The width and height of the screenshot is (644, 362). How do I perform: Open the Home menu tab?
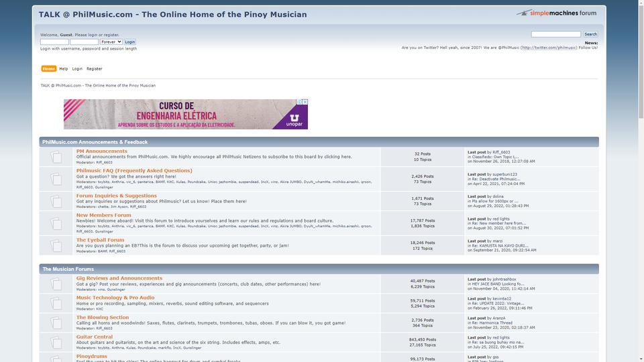pyautogui.click(x=48, y=68)
